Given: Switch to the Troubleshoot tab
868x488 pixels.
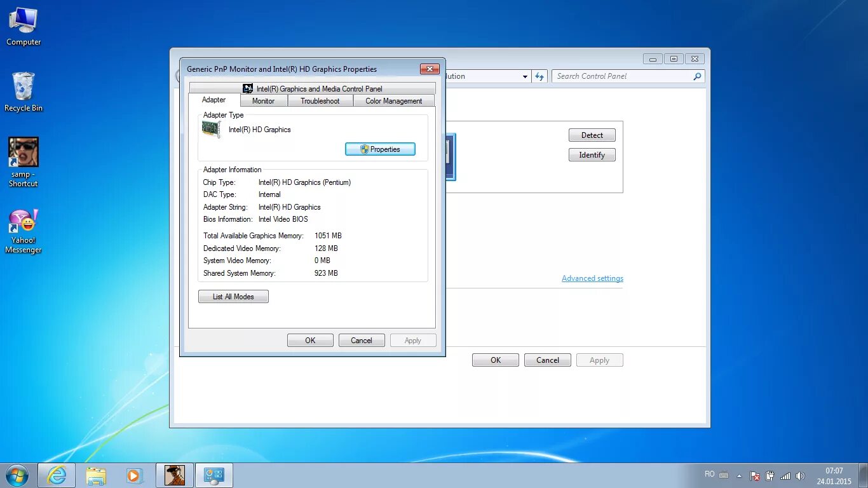Looking at the screenshot, I should pos(320,101).
